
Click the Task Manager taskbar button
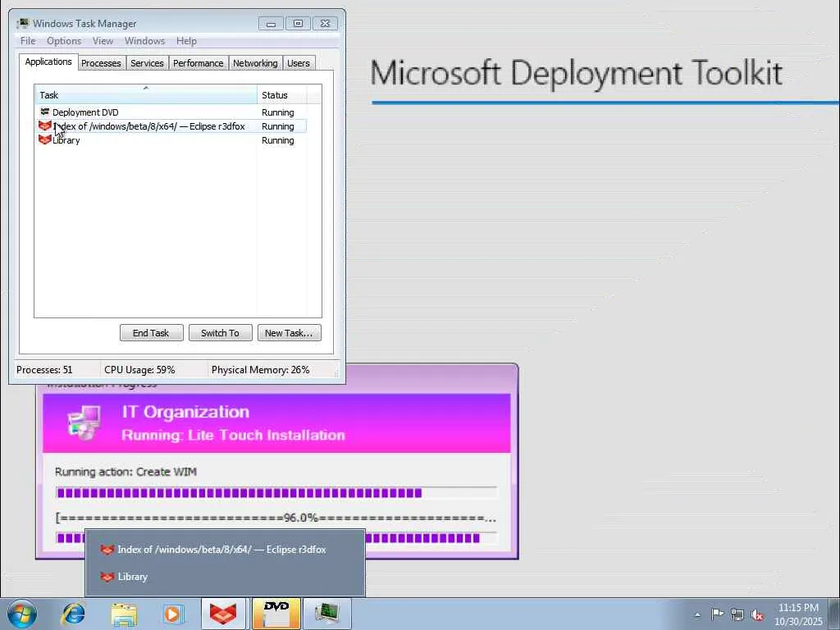click(326, 614)
